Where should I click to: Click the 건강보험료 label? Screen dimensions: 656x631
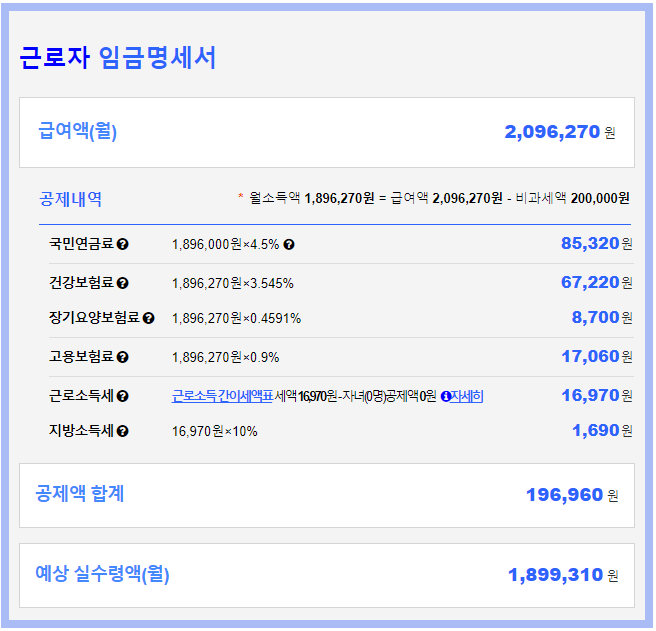click(82, 283)
